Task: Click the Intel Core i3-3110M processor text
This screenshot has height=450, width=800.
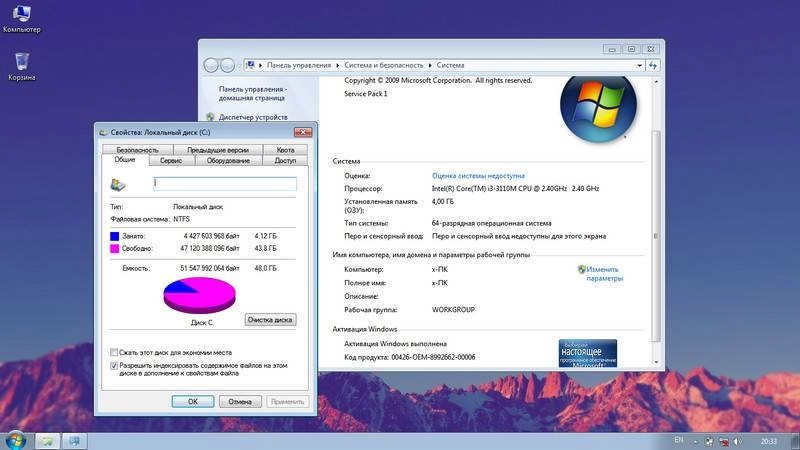Action: [515, 189]
